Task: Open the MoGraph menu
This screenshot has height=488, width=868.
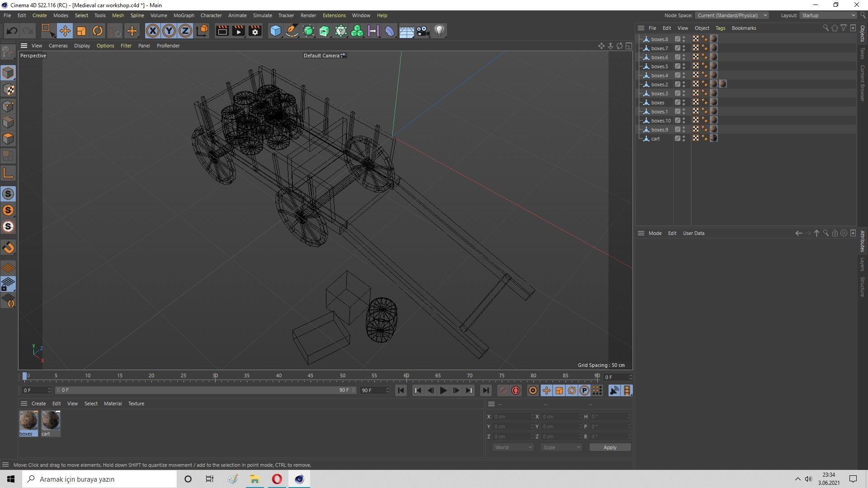Action: (x=184, y=15)
